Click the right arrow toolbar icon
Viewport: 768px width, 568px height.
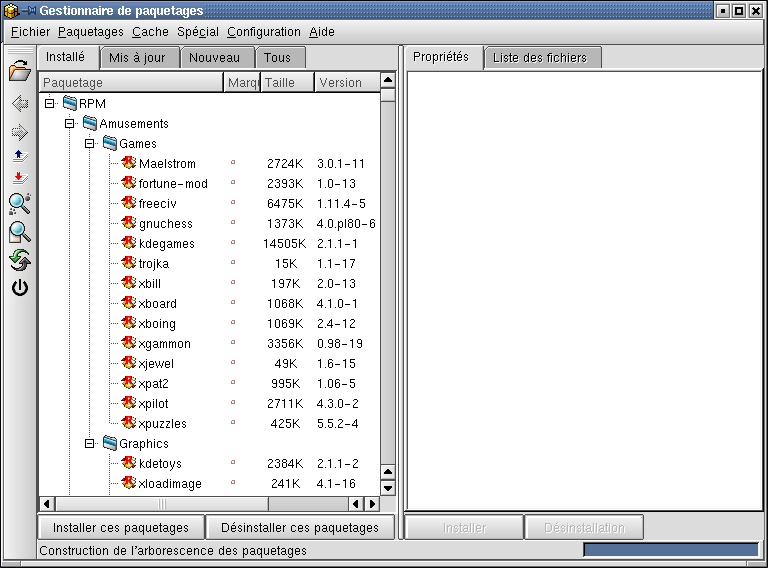tap(19, 132)
